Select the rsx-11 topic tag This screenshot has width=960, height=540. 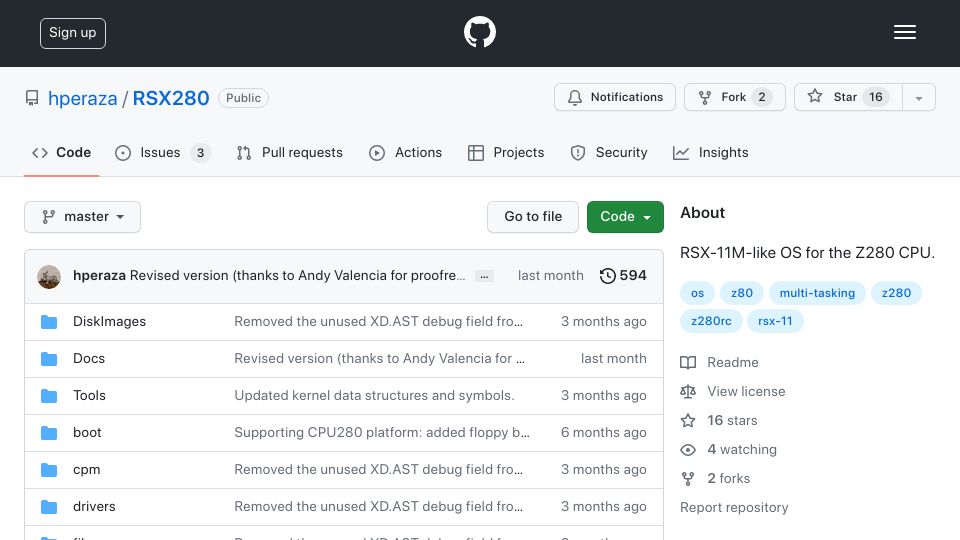(775, 321)
